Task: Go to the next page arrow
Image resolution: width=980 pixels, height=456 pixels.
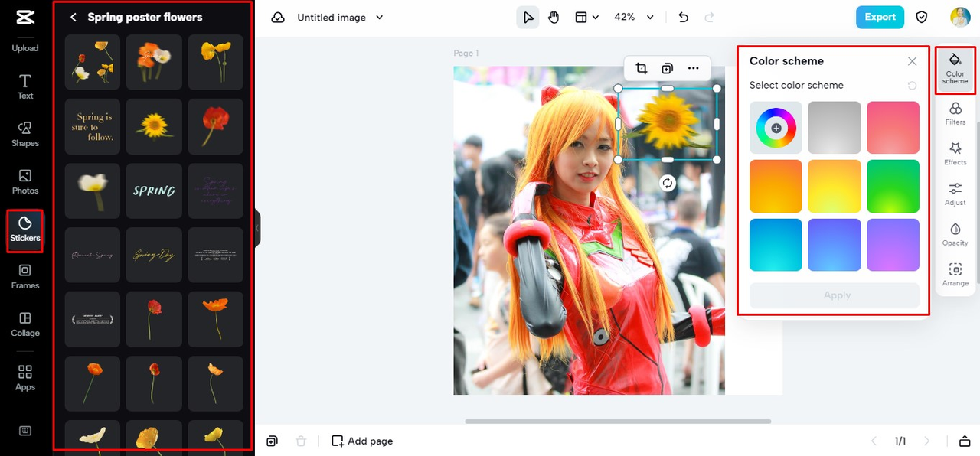Action: (927, 441)
